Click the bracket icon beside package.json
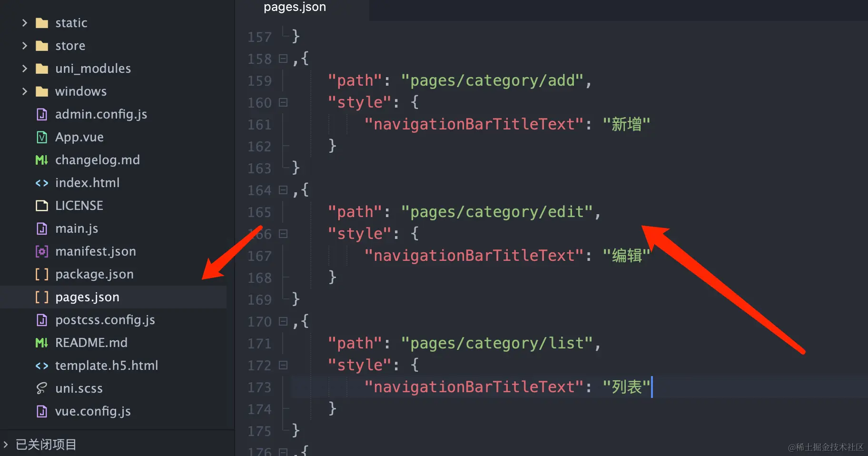Screen dimensions: 868x456 point(42,274)
